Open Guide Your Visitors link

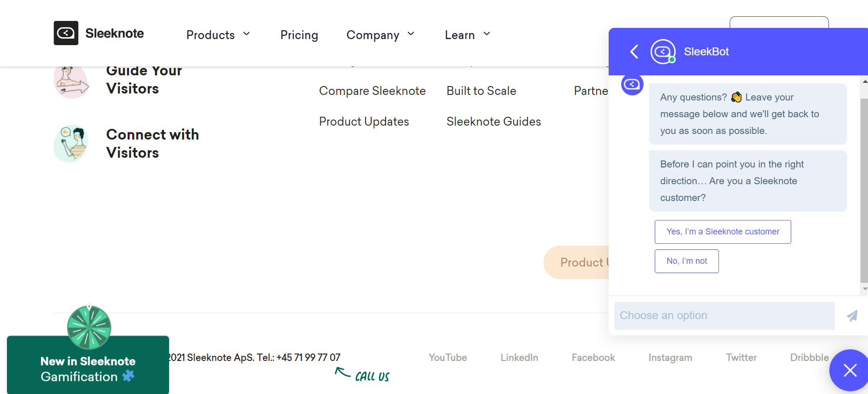pyautogui.click(x=144, y=80)
